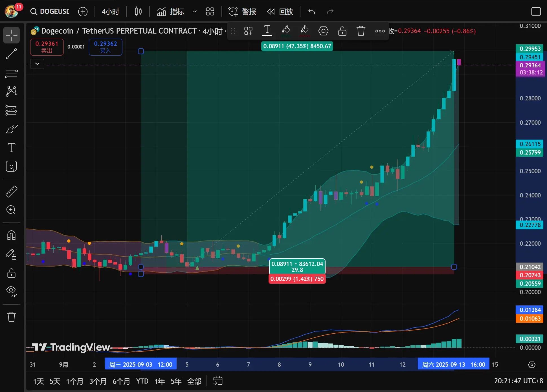The image size is (547, 392).
Task: Select the crosshair cursor tool
Action: (12, 35)
